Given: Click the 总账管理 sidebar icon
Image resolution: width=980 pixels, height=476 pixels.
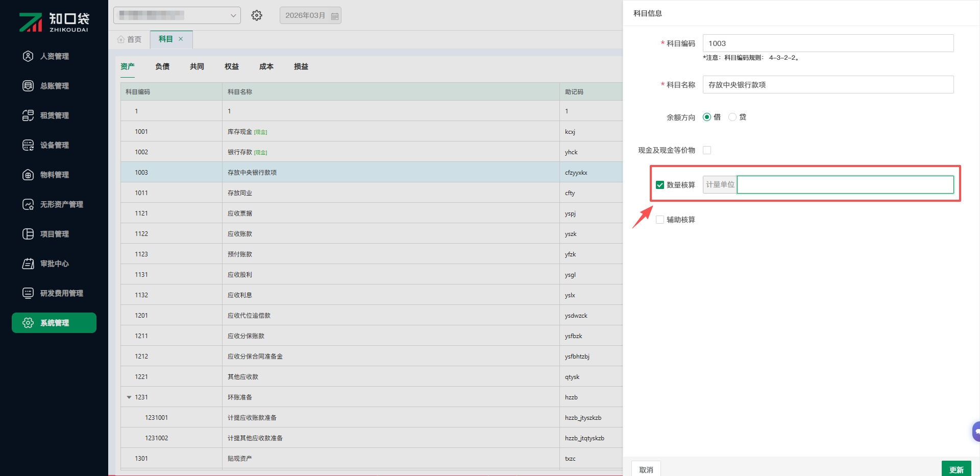Looking at the screenshot, I should click(x=28, y=86).
